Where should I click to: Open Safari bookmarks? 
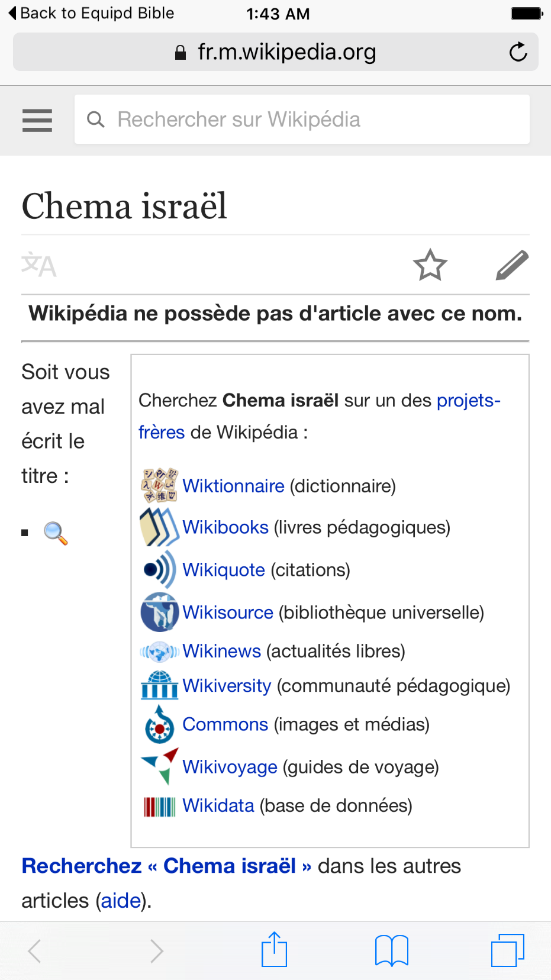pos(391,950)
